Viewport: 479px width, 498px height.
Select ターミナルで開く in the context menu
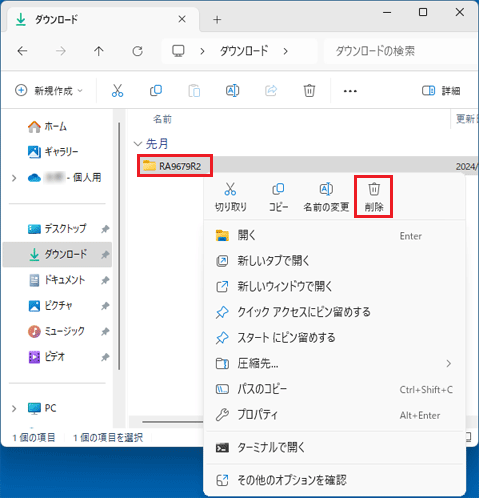334,447
